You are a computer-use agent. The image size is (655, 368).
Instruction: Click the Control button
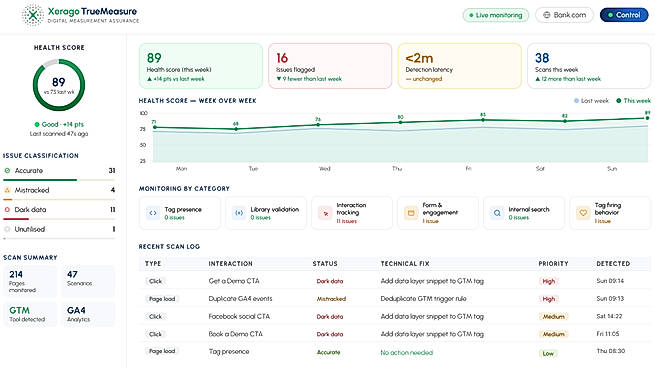pos(624,15)
